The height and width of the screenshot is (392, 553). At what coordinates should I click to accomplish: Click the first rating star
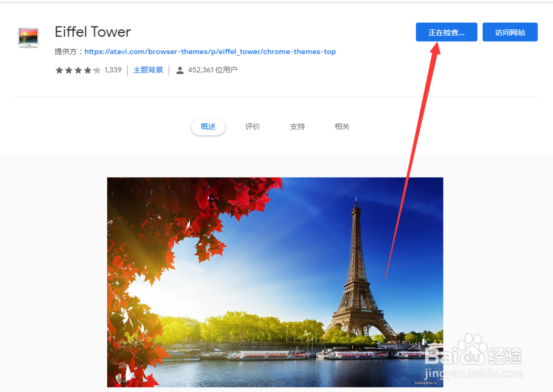click(59, 70)
